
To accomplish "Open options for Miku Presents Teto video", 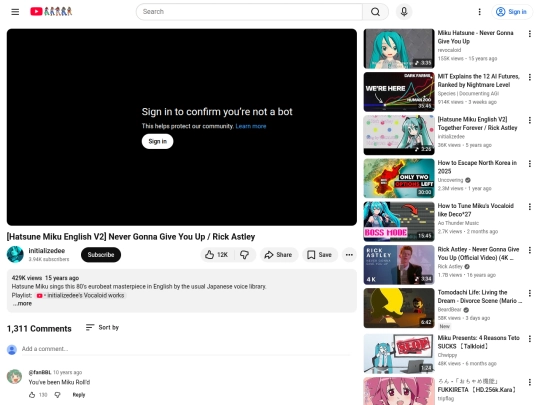I will (530, 339).
